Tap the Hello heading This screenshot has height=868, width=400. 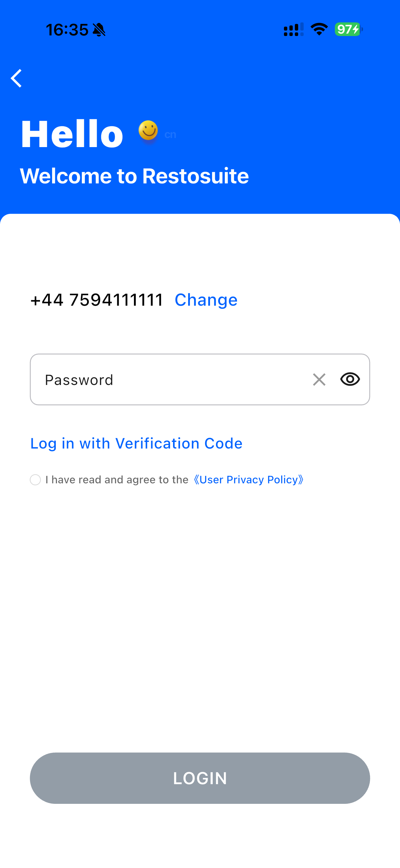pos(72,134)
